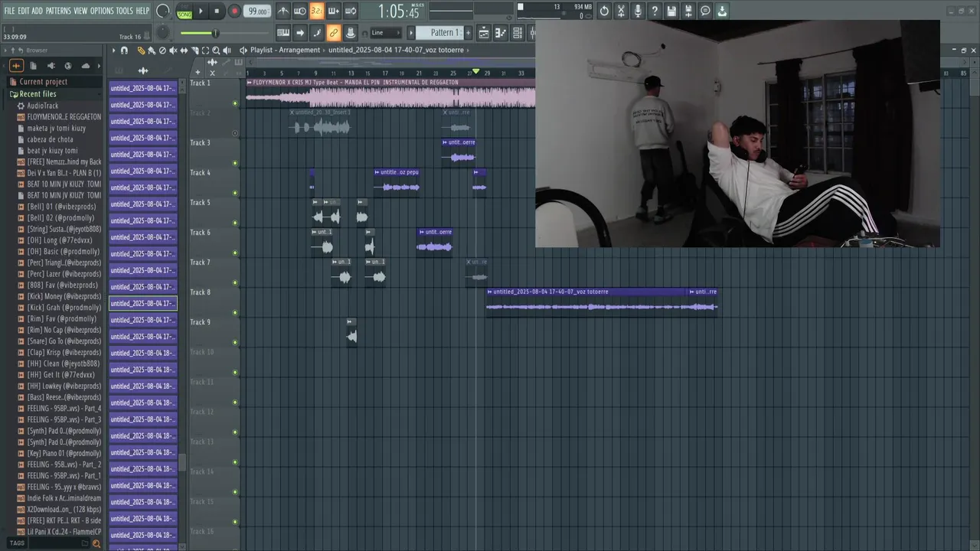980x551 pixels.
Task: Mute Track 5 with its green light
Action: click(x=235, y=223)
